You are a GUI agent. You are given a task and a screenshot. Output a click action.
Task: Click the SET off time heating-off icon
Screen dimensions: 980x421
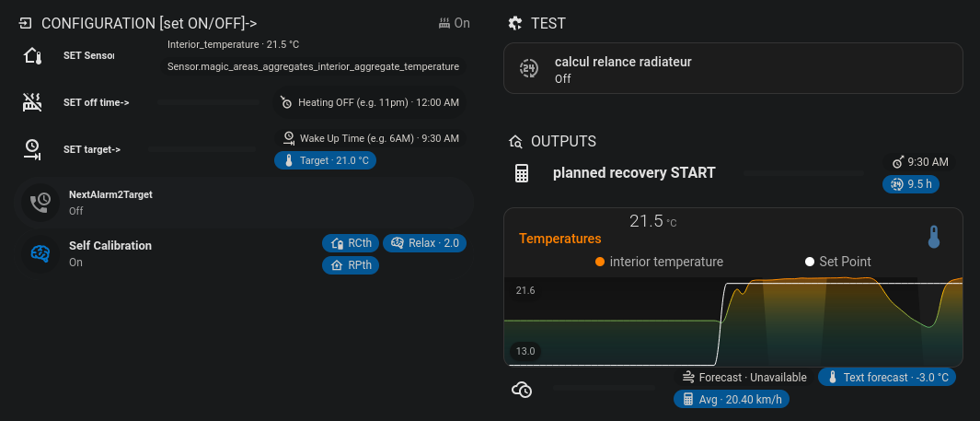[x=32, y=102]
